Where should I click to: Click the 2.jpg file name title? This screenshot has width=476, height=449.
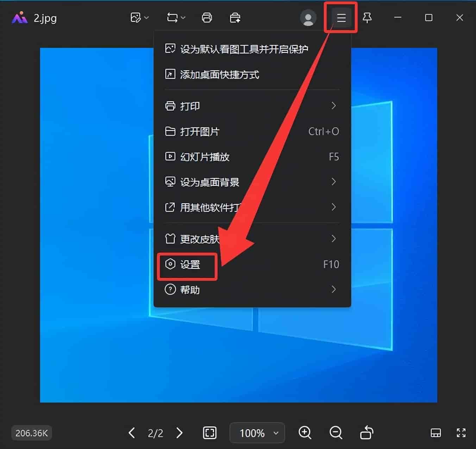click(x=45, y=18)
